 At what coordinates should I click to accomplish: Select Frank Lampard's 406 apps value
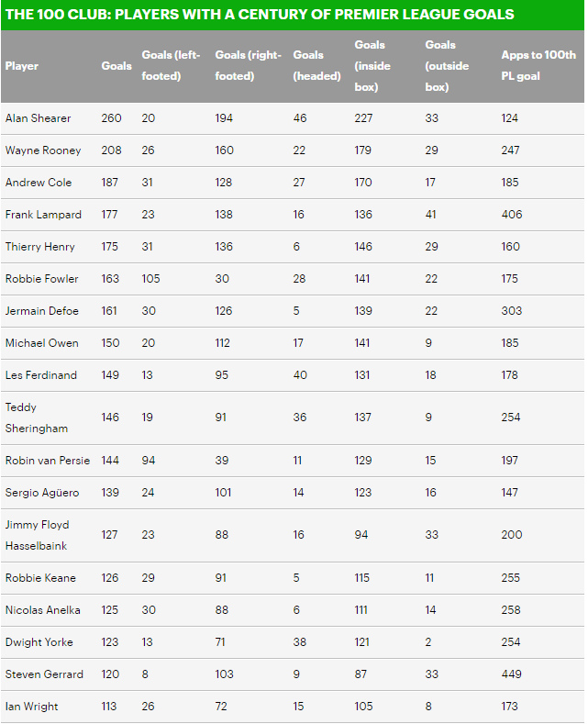[512, 215]
